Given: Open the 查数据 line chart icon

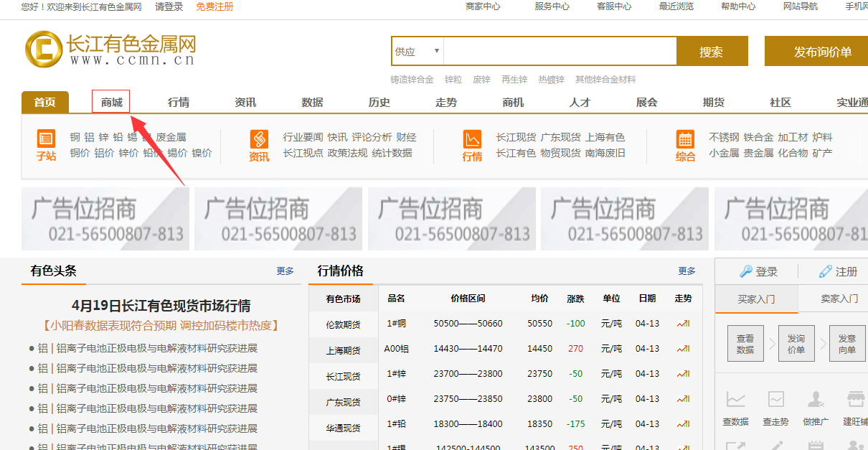Looking at the screenshot, I should [736, 400].
